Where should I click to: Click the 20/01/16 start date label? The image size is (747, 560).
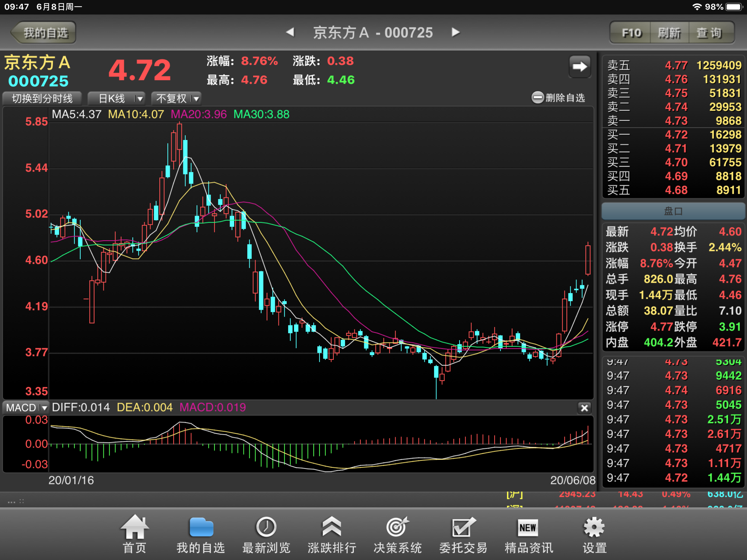(71, 480)
